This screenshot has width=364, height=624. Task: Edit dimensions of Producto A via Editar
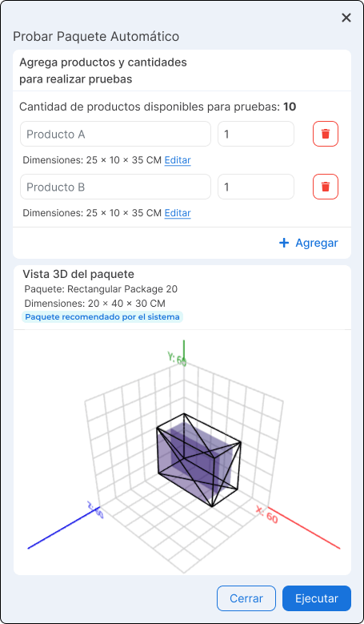(178, 160)
